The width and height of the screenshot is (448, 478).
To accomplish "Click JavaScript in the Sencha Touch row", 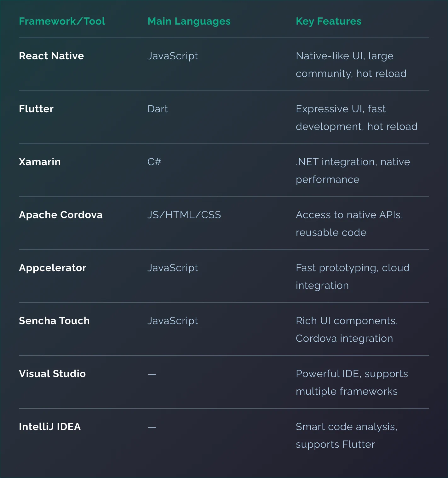I will coord(173,321).
